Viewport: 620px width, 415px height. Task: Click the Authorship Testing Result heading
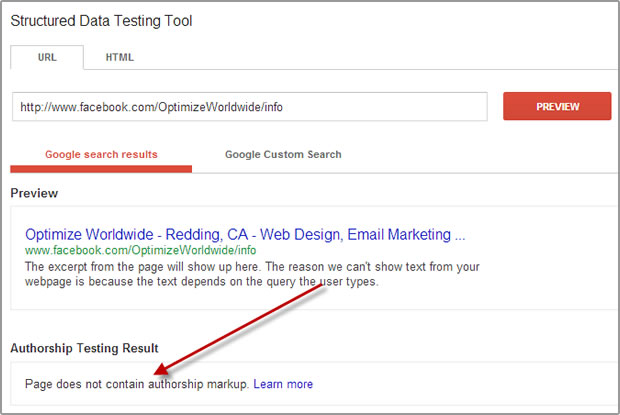point(84,348)
